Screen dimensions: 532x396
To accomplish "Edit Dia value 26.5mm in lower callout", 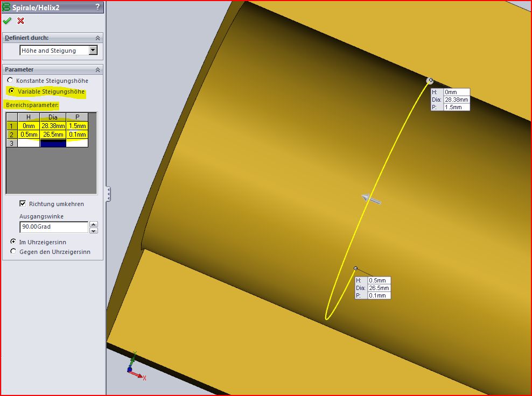I will (379, 288).
